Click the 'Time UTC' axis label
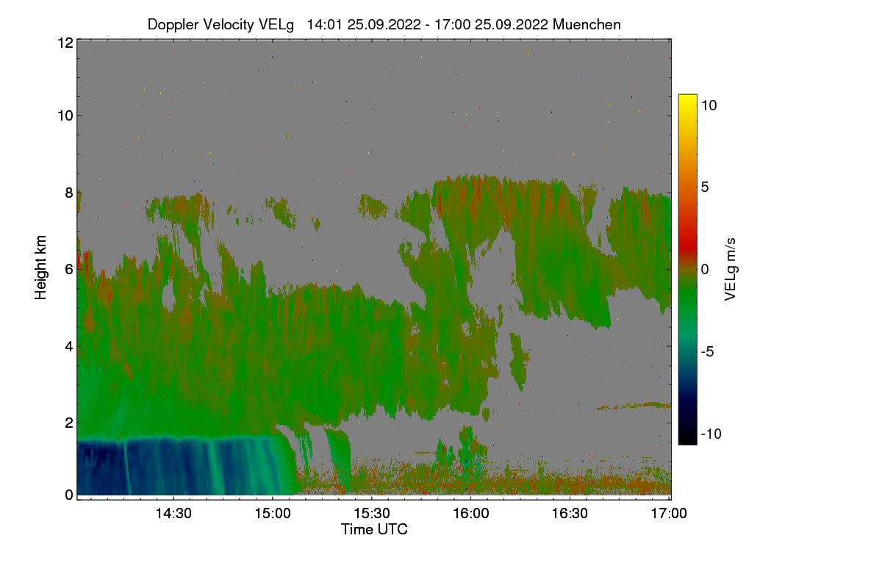This screenshot has height=588, width=882. coord(374,528)
